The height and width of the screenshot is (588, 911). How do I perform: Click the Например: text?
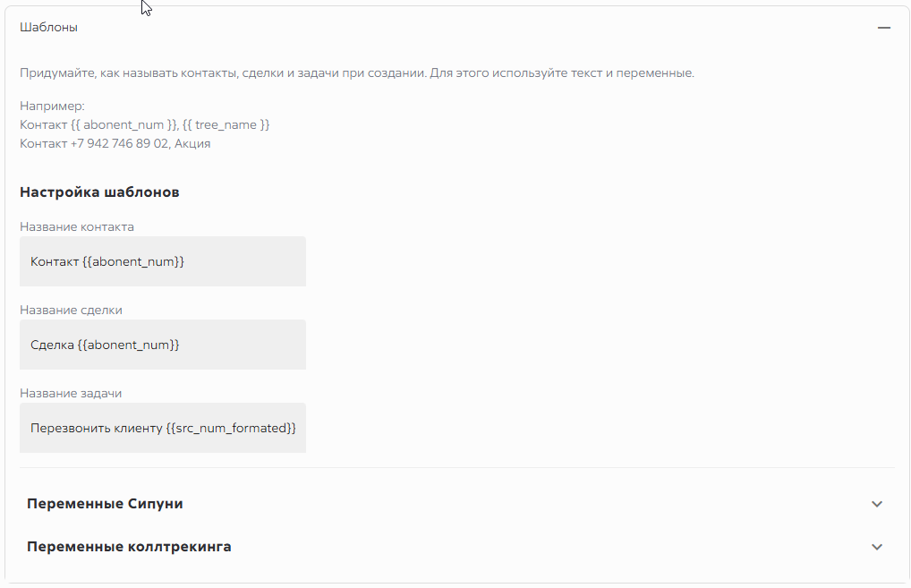pyautogui.click(x=52, y=107)
